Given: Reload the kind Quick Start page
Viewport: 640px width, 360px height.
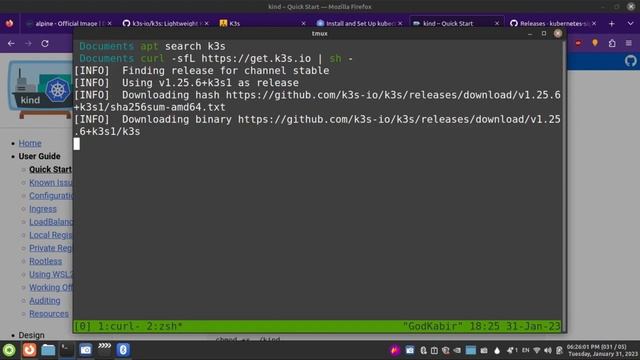Looking at the screenshot, I should point(45,43).
